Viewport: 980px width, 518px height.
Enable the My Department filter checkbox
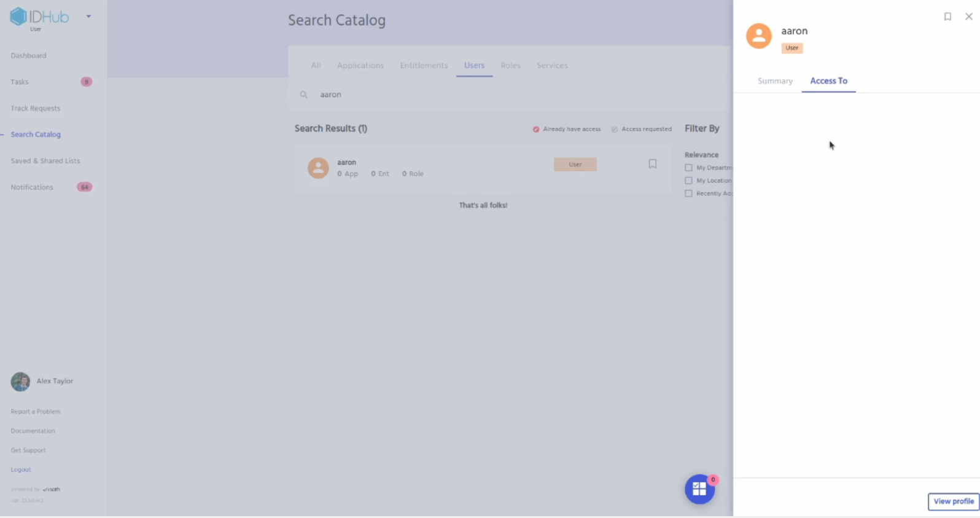688,168
